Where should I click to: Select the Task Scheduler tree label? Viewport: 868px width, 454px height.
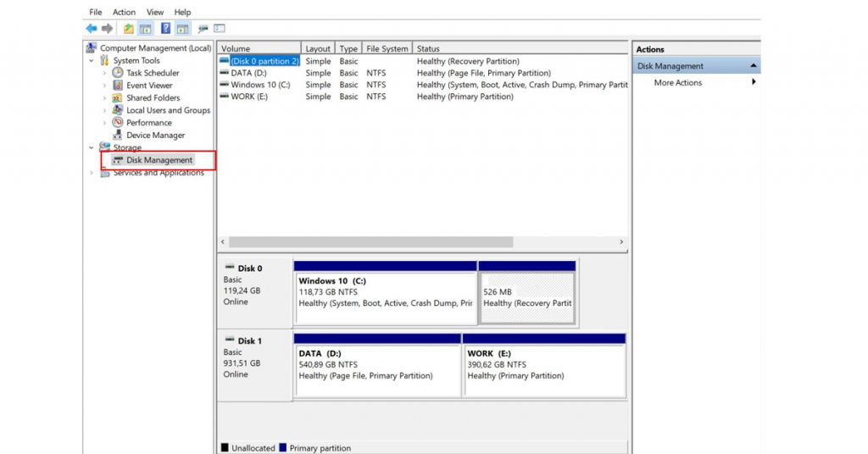153,73
